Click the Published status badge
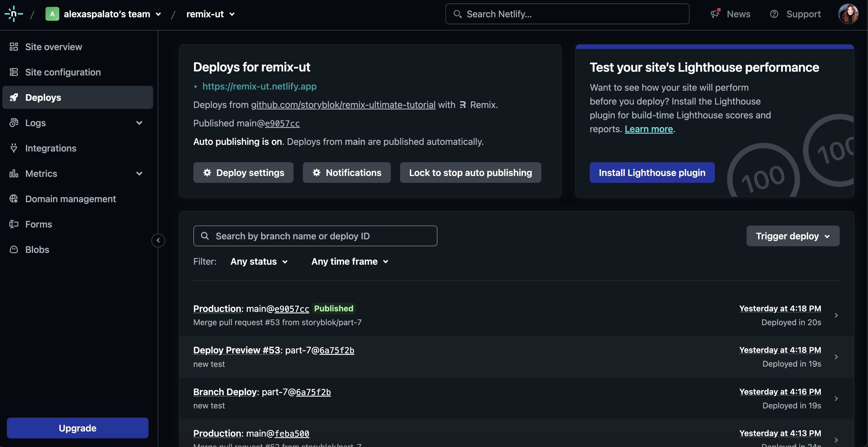Image resolution: width=868 pixels, height=447 pixels. coord(333,308)
